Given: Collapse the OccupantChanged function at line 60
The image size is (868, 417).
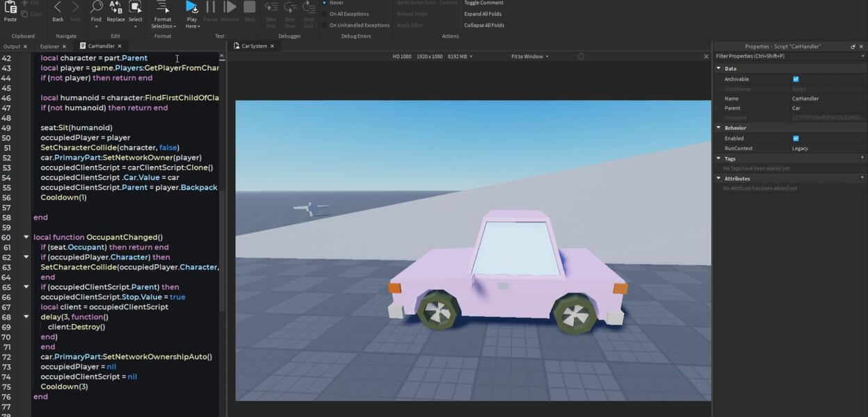Looking at the screenshot, I should click(26, 237).
